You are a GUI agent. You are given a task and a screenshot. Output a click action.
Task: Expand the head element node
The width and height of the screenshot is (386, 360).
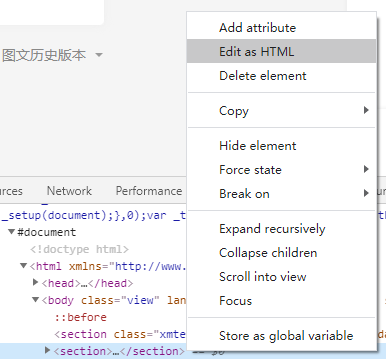[x=36, y=283]
